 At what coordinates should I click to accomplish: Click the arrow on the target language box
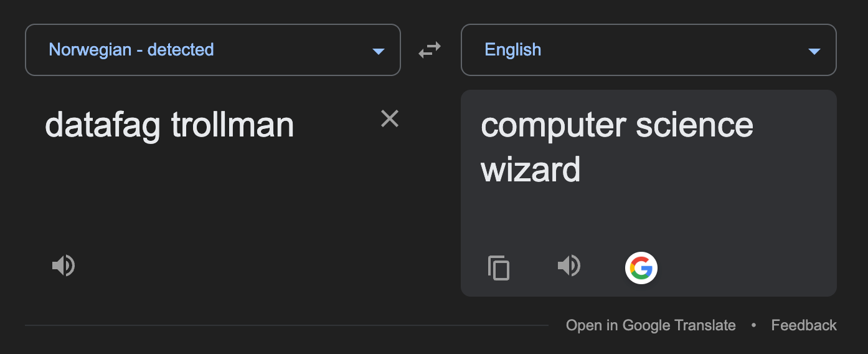814,51
